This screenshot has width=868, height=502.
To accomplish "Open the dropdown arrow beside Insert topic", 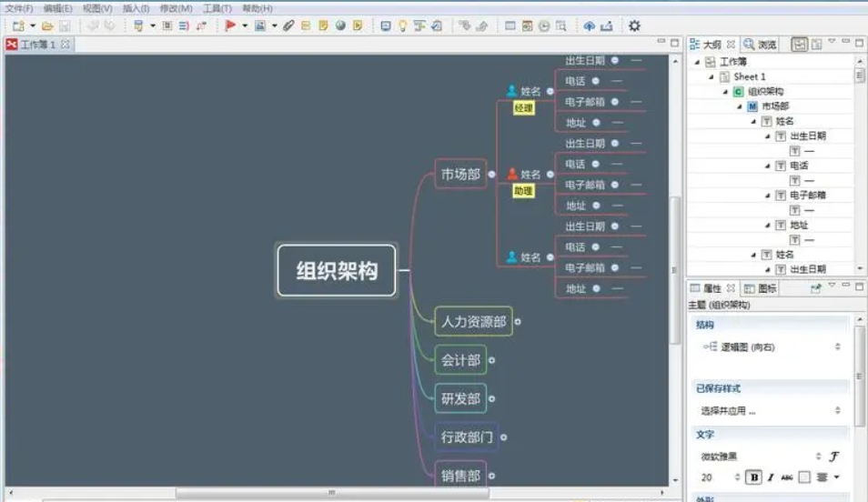I will click(153, 26).
